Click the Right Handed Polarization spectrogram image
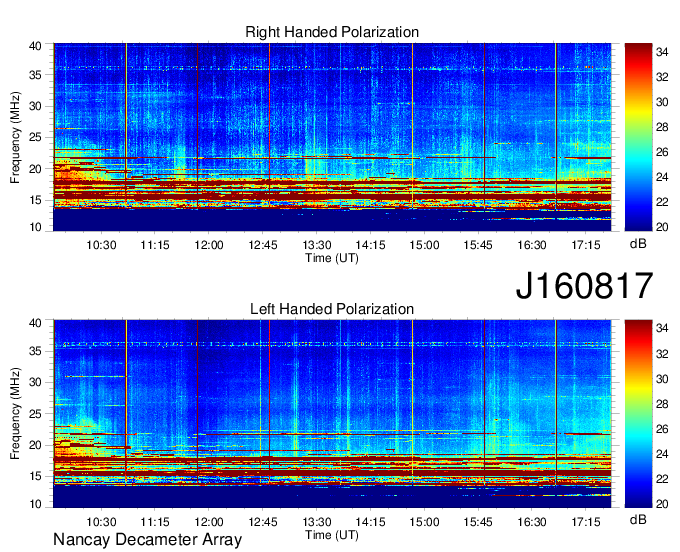The width and height of the screenshot is (680, 552). (x=332, y=137)
